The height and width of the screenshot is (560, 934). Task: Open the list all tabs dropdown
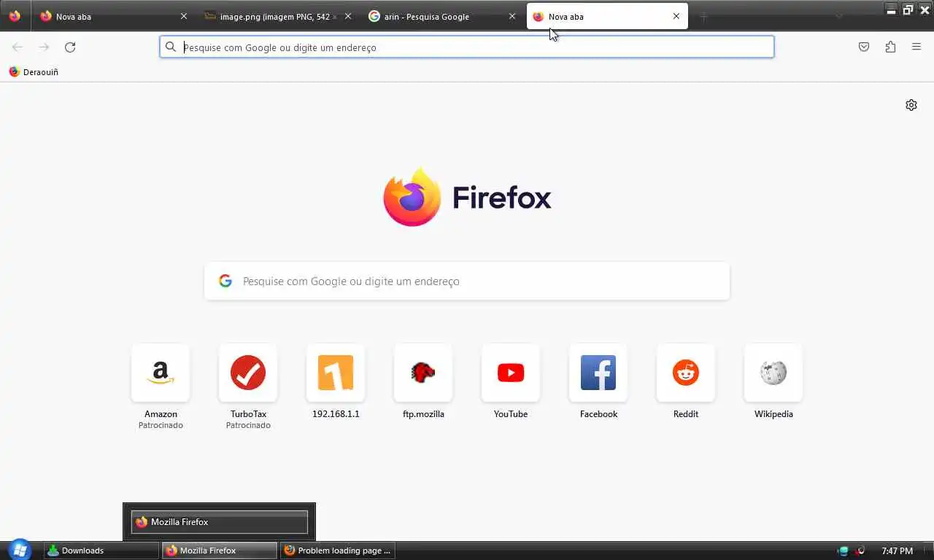[839, 16]
